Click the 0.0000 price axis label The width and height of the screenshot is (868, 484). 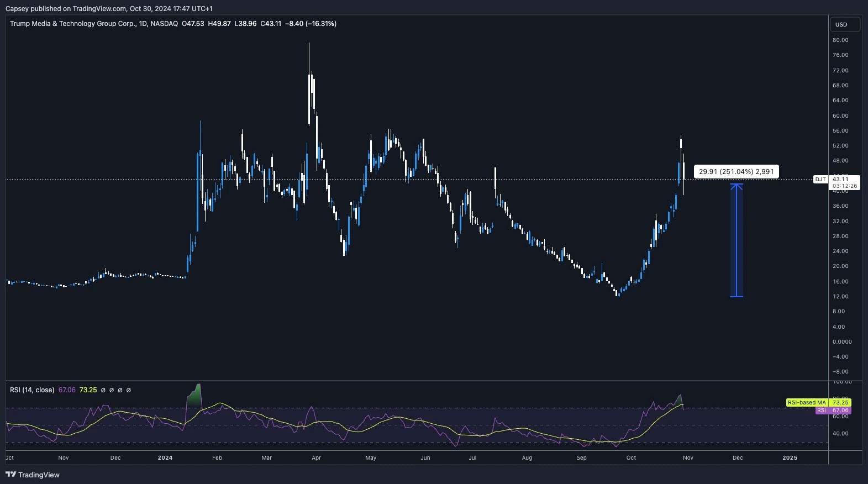point(842,342)
